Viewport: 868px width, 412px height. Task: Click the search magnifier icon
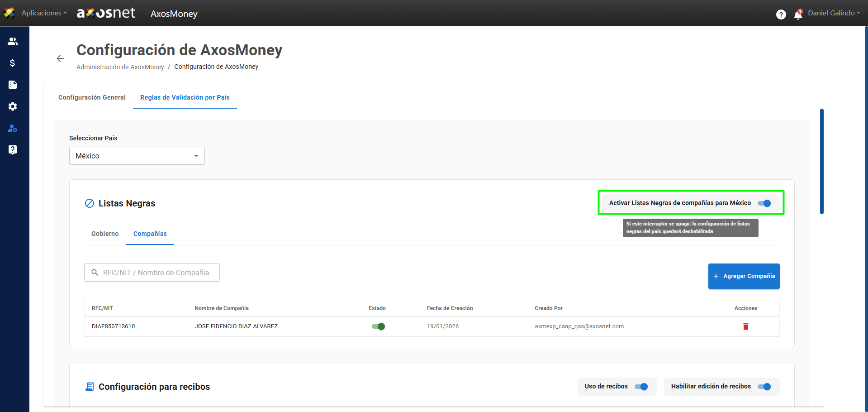coord(95,273)
